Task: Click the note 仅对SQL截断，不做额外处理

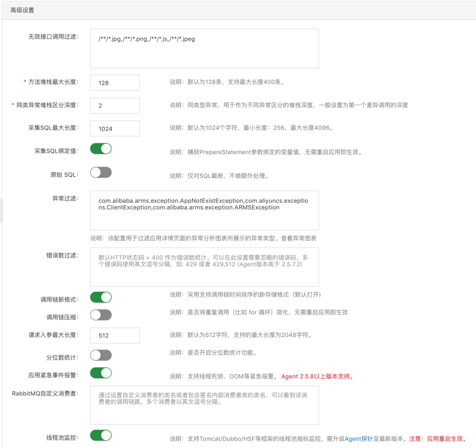Action: [x=219, y=176]
